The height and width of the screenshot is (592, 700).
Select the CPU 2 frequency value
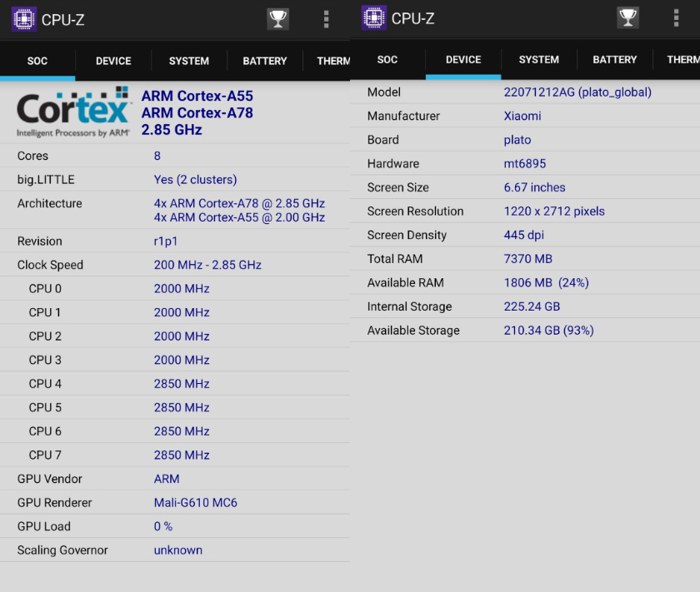tap(182, 336)
